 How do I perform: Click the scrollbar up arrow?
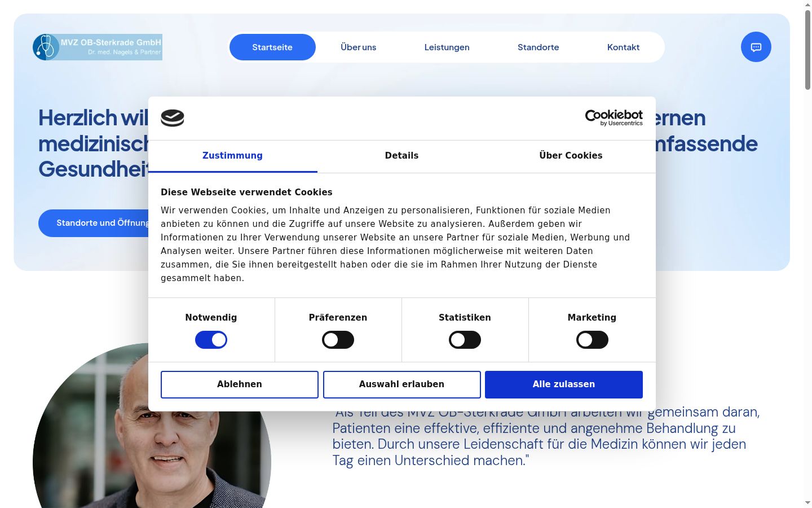click(x=807, y=4)
